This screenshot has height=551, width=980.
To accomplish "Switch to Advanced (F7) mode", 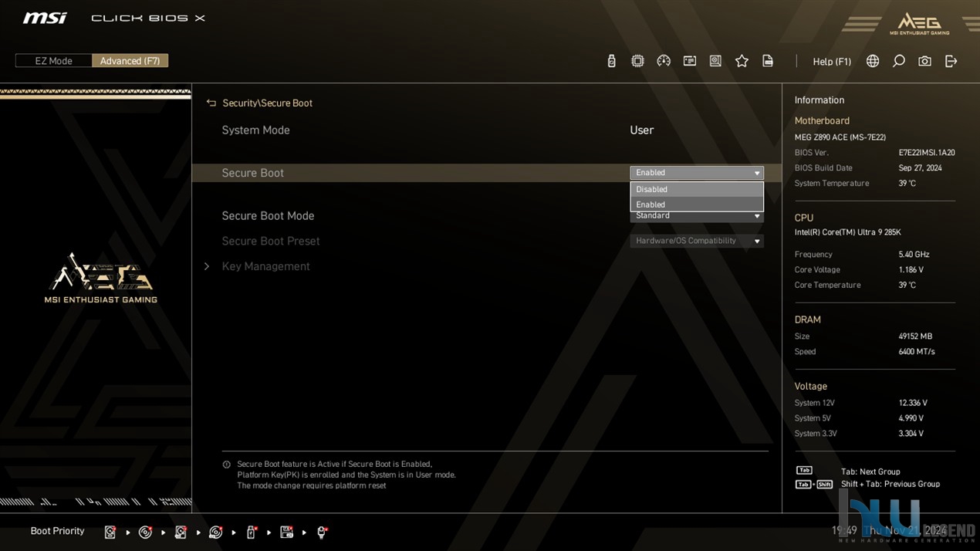I will pos(130,61).
